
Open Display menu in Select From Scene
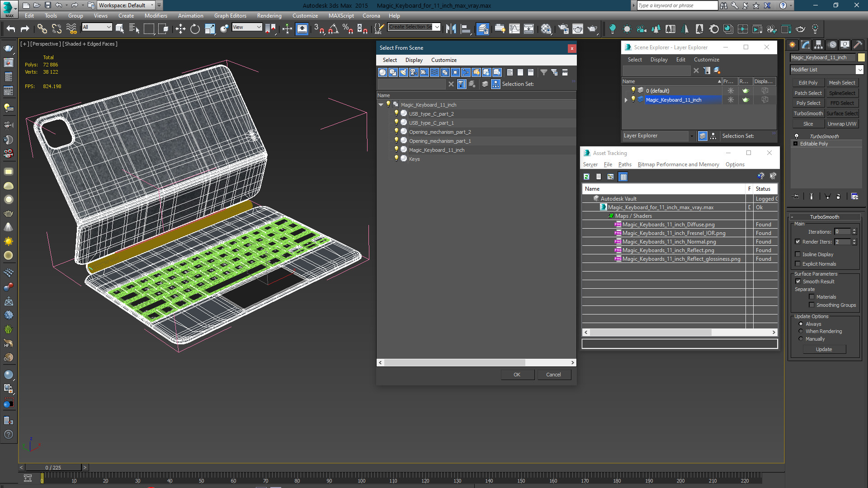click(x=414, y=60)
